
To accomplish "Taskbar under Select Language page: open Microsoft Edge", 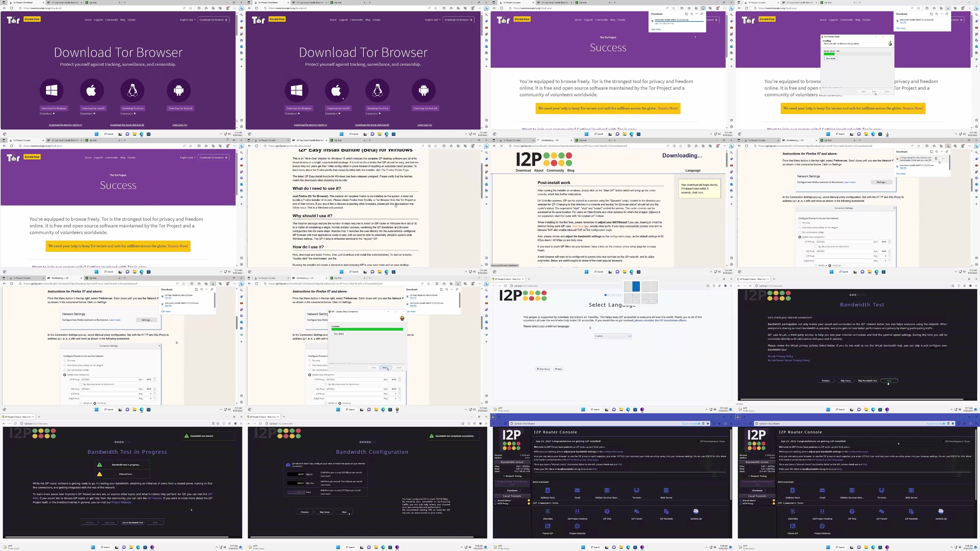I will pyautogui.click(x=628, y=410).
